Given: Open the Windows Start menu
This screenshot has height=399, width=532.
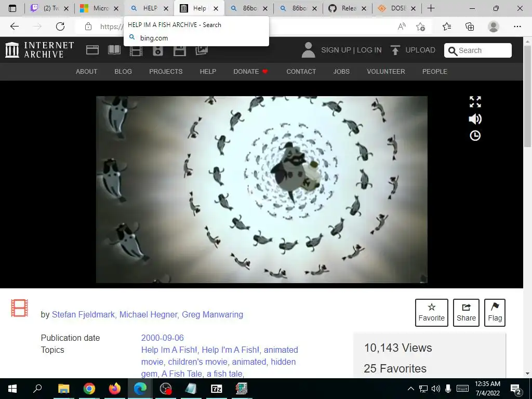Looking at the screenshot, I should [x=12, y=389].
